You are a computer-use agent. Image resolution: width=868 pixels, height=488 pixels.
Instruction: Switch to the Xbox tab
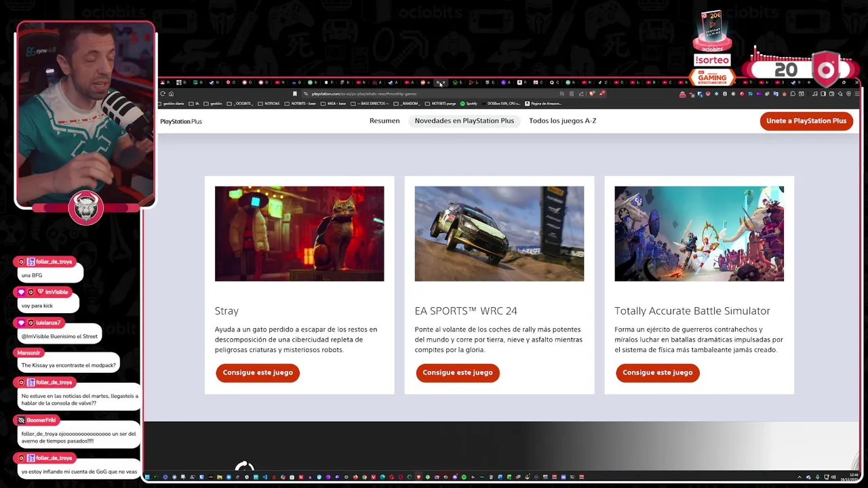[458, 82]
